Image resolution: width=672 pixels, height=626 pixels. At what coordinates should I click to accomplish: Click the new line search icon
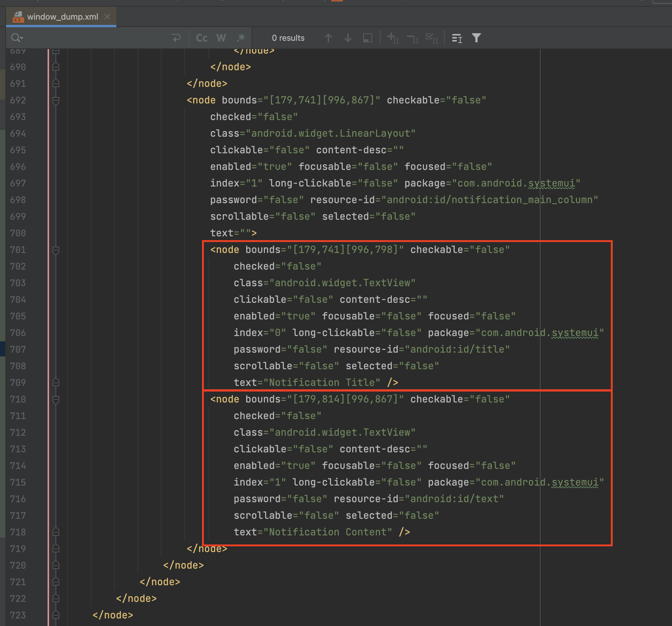click(176, 38)
